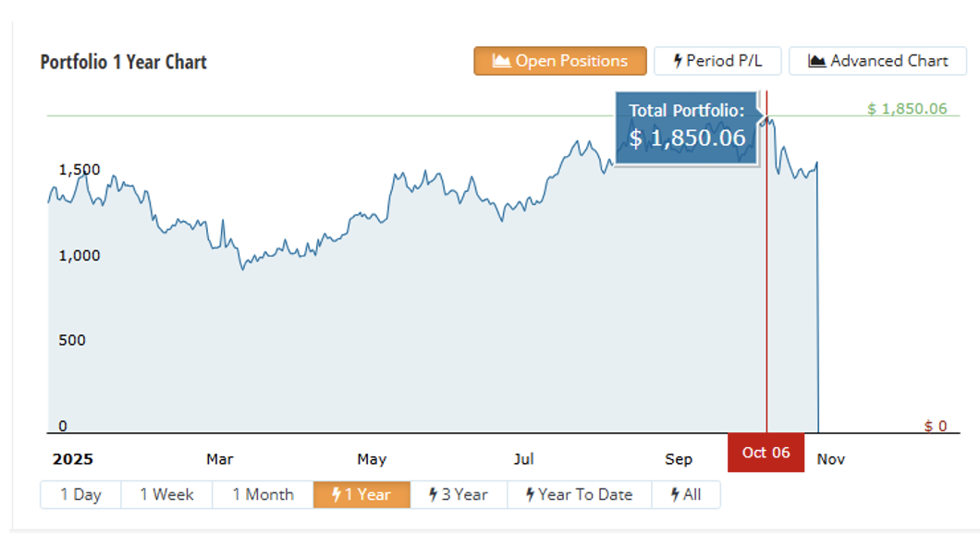This screenshot has width=980, height=534.
Task: Click the Jul label on the time axis
Action: pos(524,459)
